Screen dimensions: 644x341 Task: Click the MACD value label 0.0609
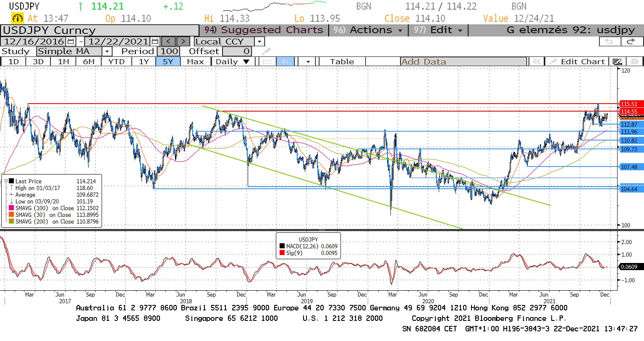631,267
